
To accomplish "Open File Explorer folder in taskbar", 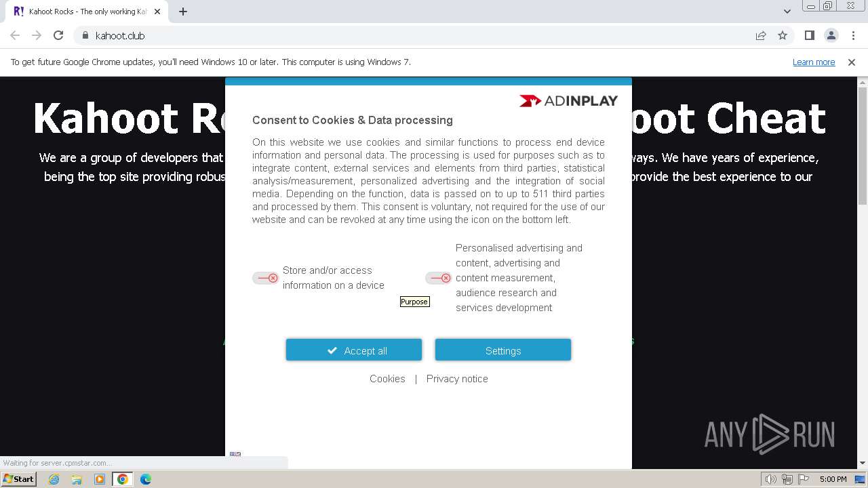I will coord(77,479).
